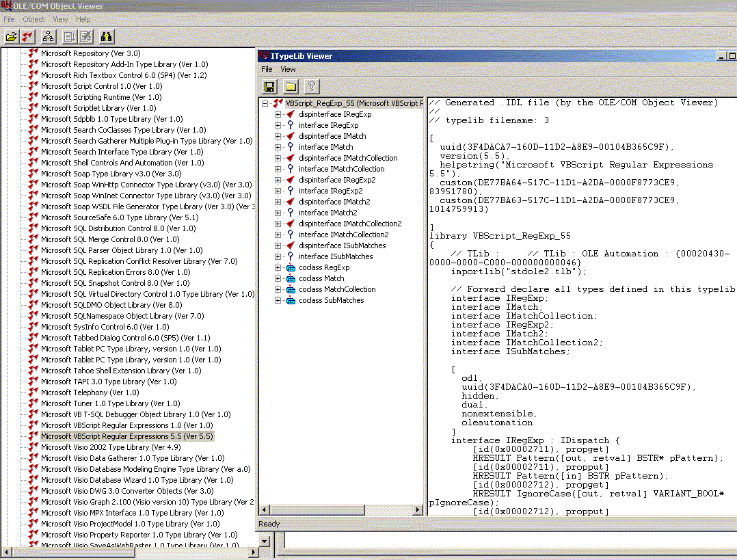Expand the dispinterface IRegExp node
Screen dimensions: 737x560
[x=278, y=114]
